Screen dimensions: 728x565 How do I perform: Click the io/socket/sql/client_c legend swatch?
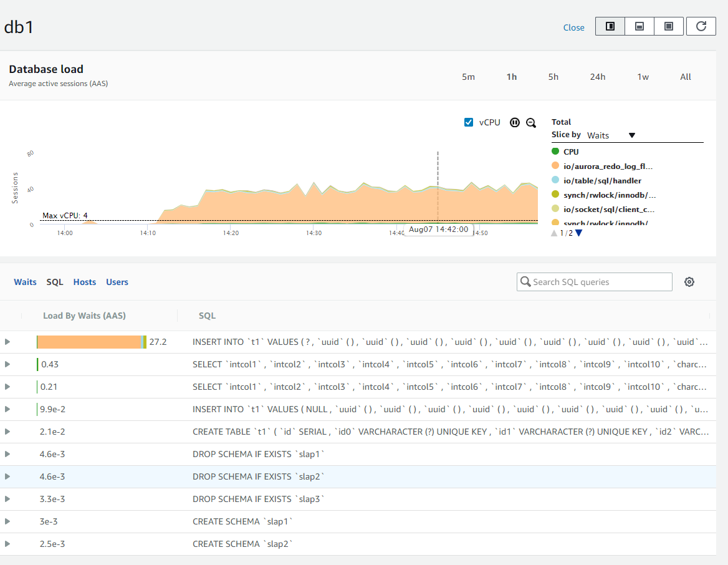(x=555, y=209)
